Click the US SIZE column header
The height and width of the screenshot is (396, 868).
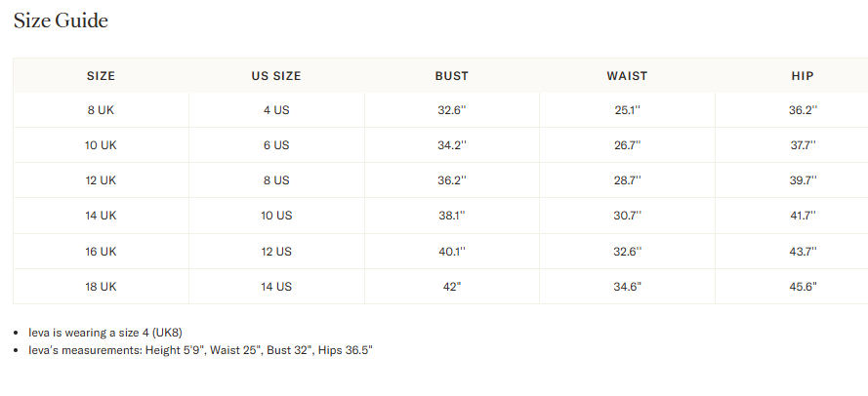tap(276, 76)
